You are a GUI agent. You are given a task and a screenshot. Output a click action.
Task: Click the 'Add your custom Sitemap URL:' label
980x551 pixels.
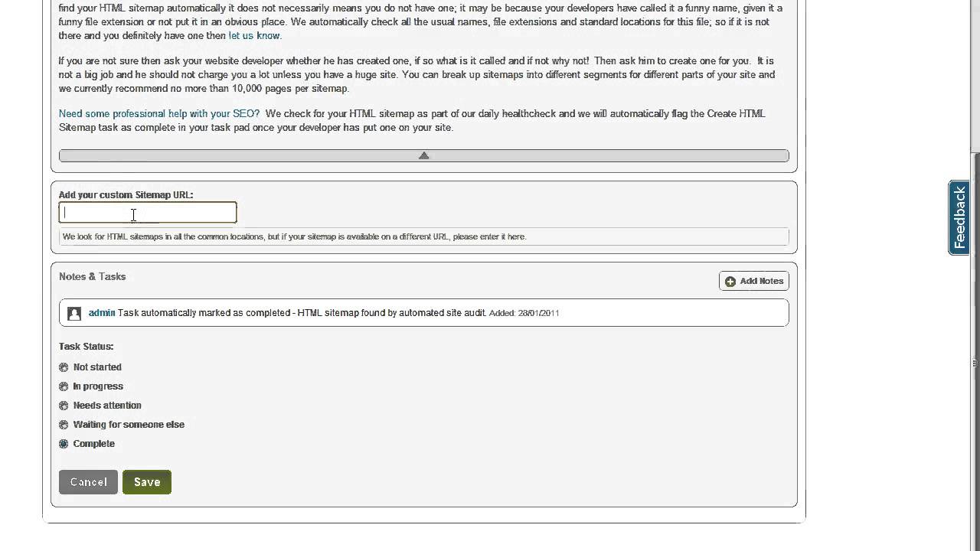[x=126, y=195]
